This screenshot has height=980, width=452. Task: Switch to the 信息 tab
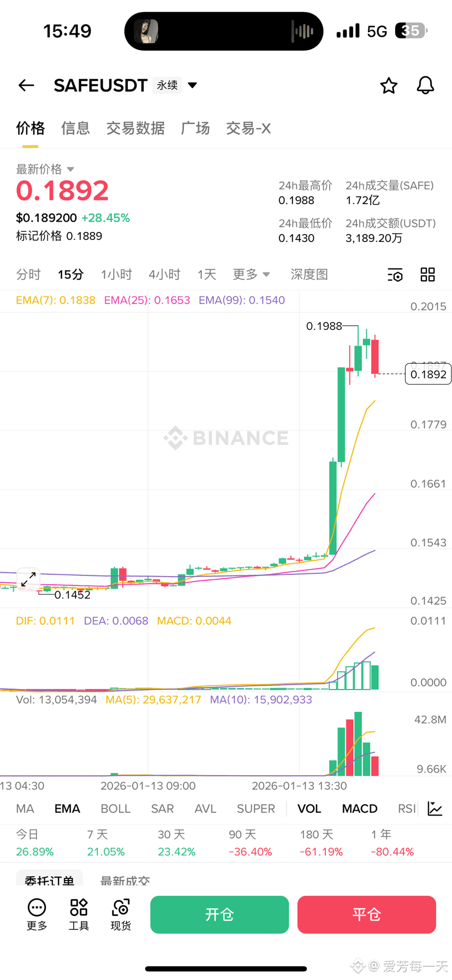click(75, 128)
